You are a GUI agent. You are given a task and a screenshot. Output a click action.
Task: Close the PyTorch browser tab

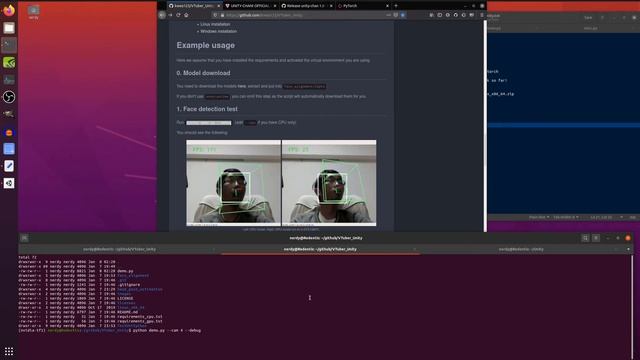pyautogui.click(x=387, y=6)
